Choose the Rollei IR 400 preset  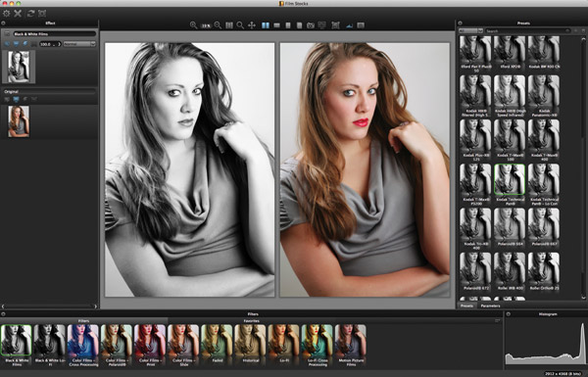coord(510,271)
